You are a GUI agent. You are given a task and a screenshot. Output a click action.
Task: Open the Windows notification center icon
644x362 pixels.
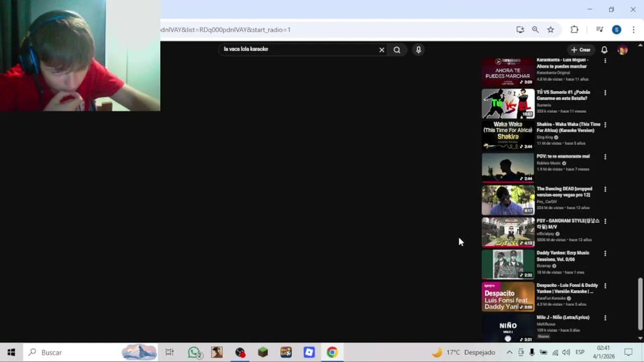(x=628, y=352)
